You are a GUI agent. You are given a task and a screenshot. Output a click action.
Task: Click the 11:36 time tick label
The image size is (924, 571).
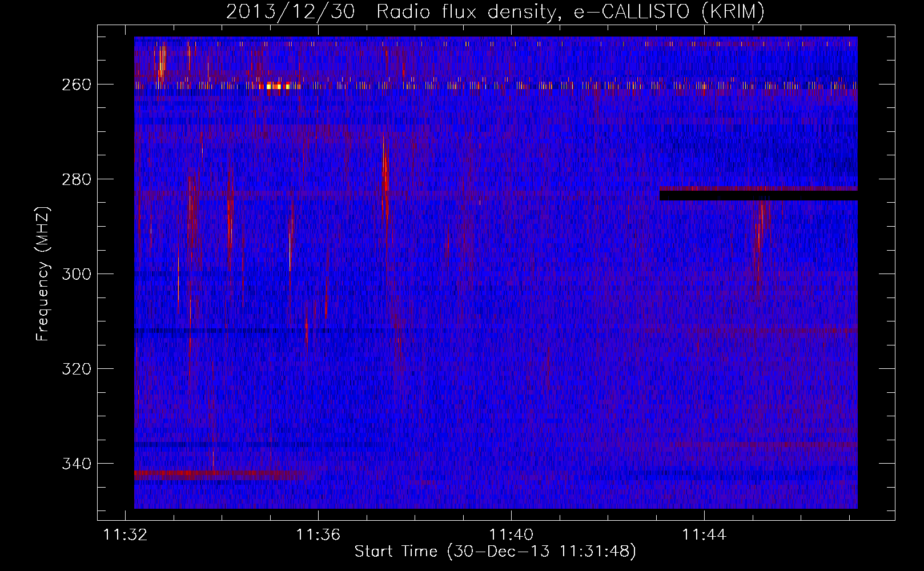(318, 534)
